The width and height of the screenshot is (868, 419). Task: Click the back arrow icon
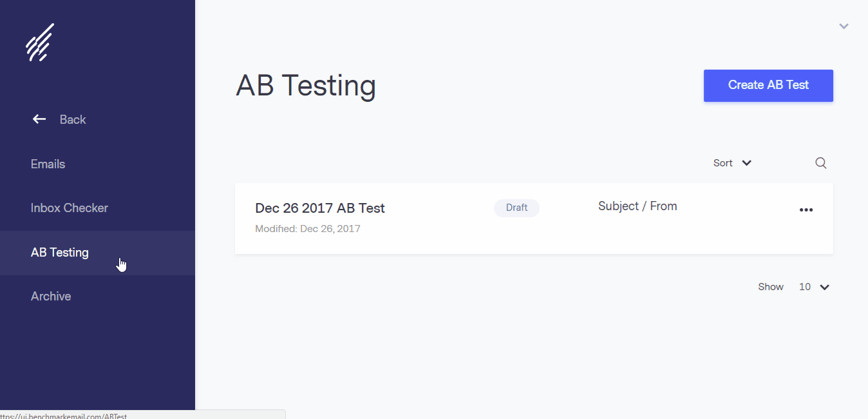39,119
